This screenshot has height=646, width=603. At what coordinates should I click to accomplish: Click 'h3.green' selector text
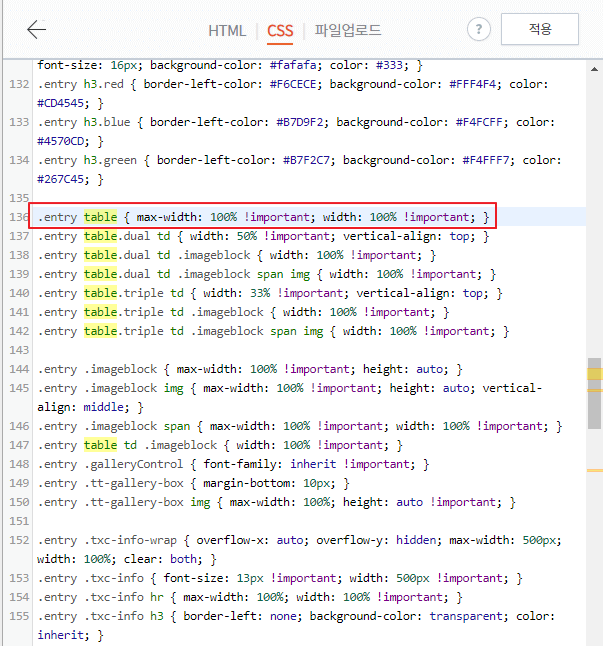tap(110, 160)
